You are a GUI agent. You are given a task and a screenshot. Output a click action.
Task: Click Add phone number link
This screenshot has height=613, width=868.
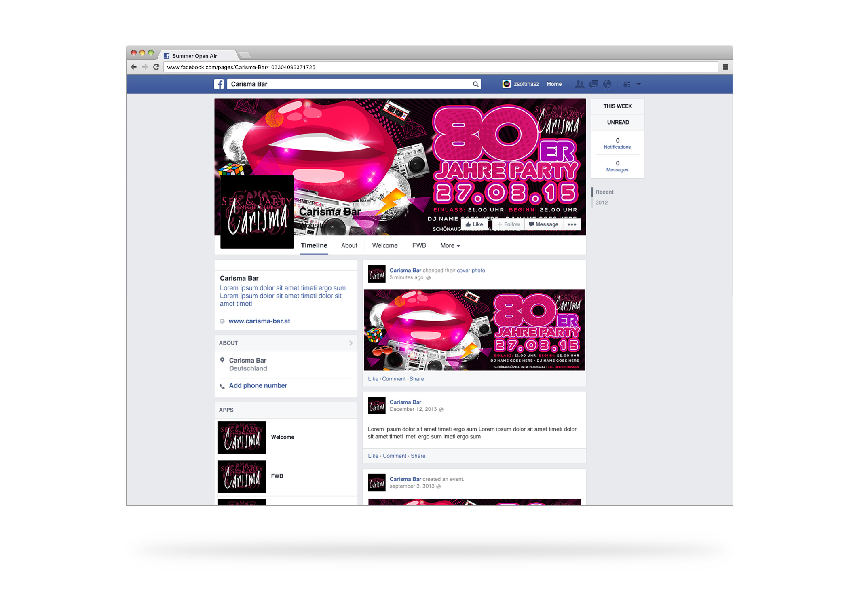tap(258, 385)
